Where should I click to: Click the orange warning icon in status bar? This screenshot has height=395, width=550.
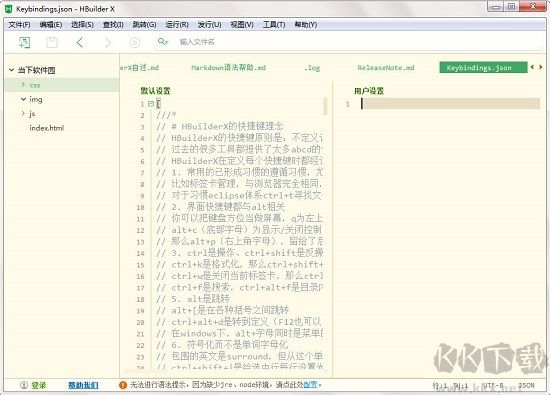click(123, 385)
